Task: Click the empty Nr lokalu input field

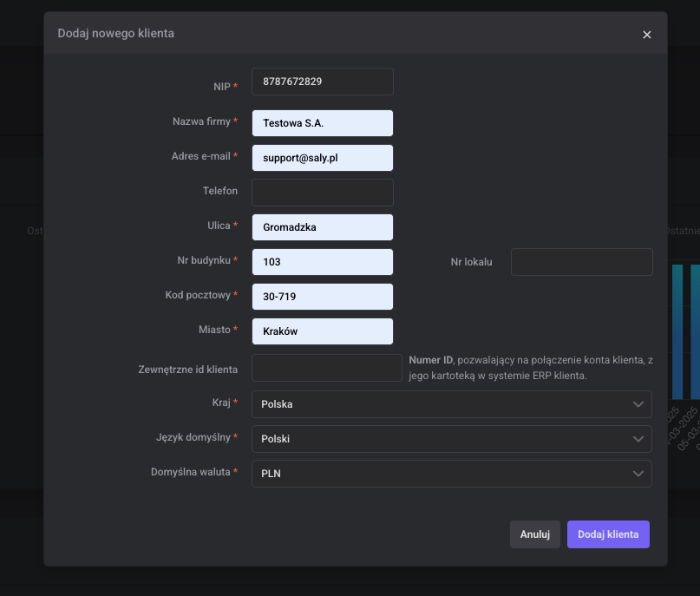Action: coord(581,262)
